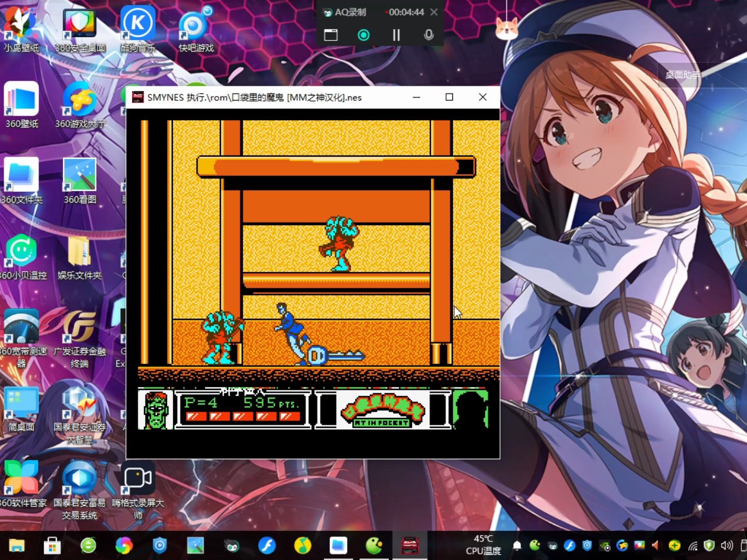Viewport: 747px width, 560px height.
Task: Select the 国泰君安富易交易系统 desktop icon
Action: 80,491
